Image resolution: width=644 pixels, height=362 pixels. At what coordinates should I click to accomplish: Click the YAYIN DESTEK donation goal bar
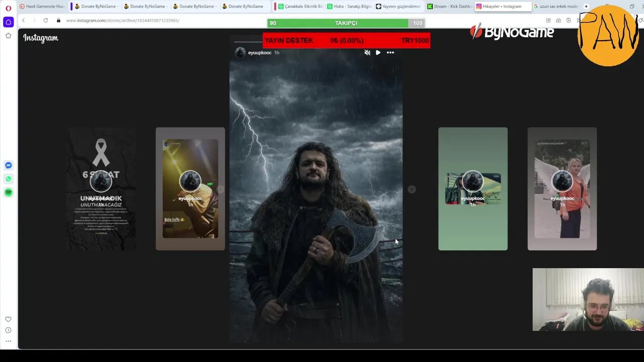[346, 40]
